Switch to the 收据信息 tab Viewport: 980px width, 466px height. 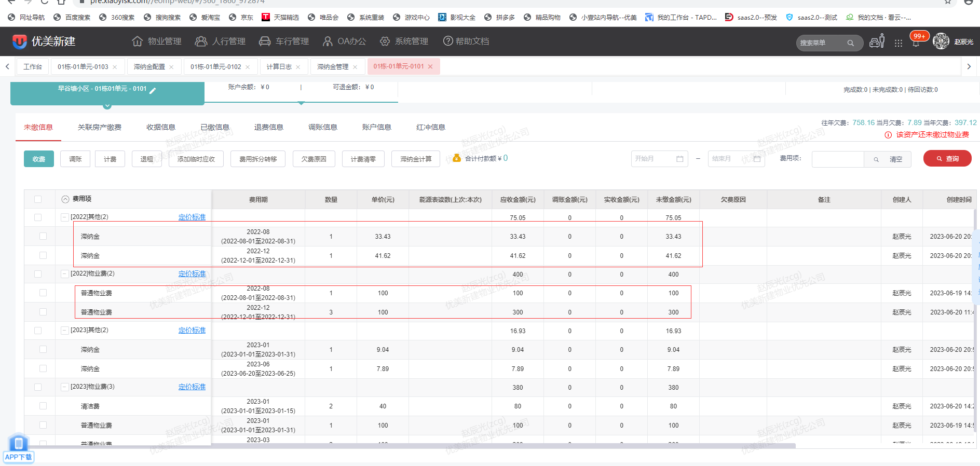[160, 127]
